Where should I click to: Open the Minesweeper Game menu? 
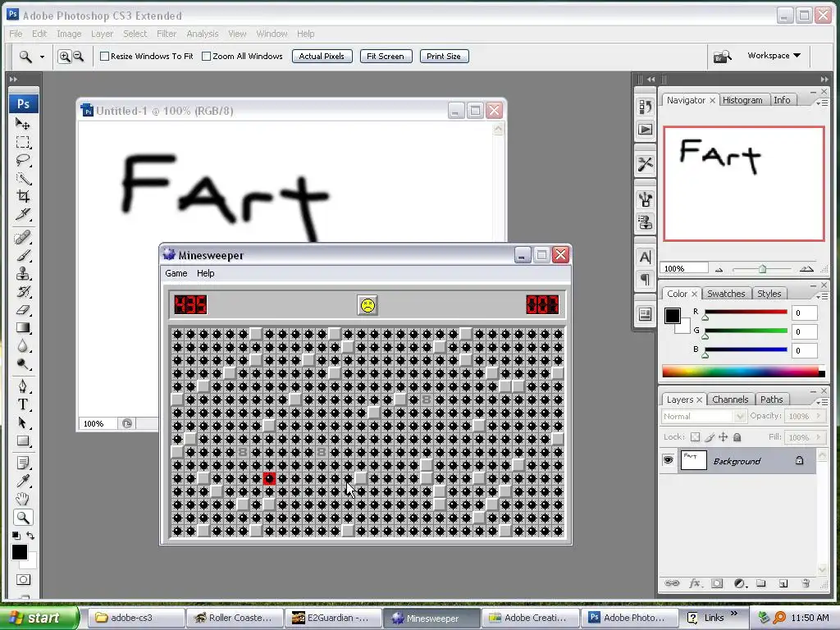tap(176, 273)
